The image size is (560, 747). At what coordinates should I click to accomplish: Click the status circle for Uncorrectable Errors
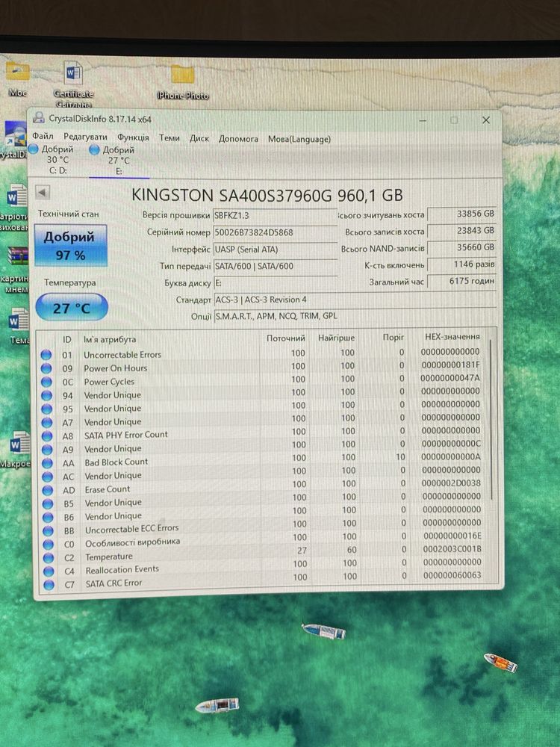point(46,355)
